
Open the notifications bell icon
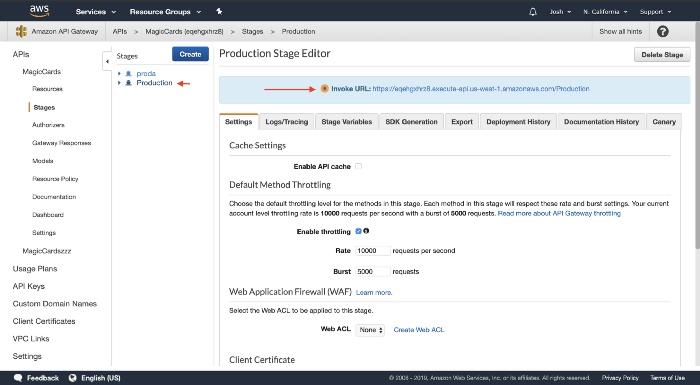[x=533, y=12]
